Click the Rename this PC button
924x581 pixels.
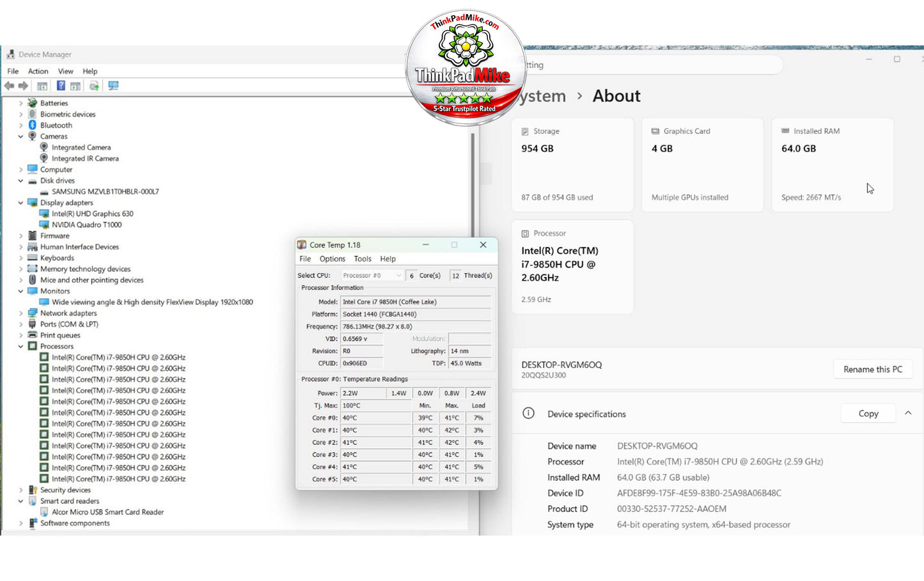(x=873, y=369)
